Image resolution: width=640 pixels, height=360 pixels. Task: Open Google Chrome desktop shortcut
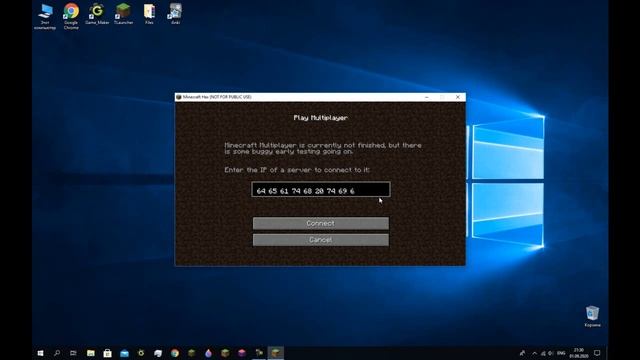71,16
